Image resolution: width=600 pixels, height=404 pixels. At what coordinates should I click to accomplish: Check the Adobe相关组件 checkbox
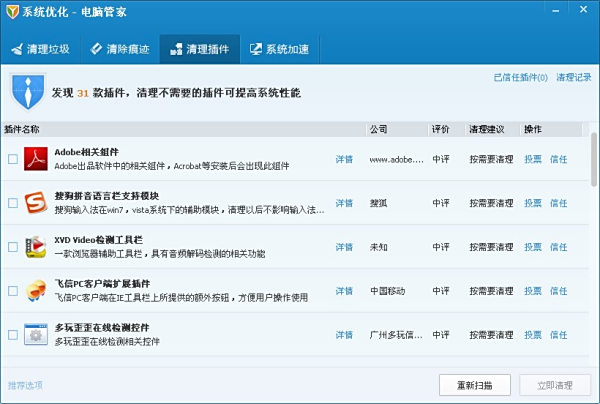pos(13,159)
